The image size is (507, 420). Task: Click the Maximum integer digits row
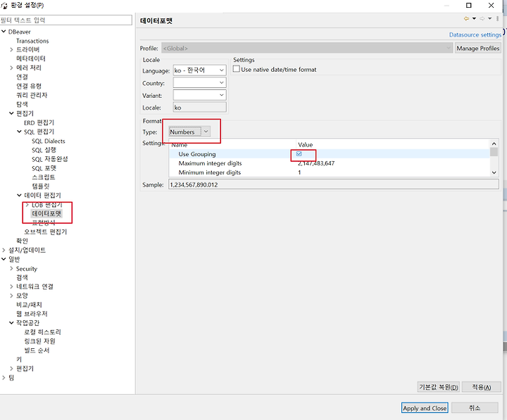click(329, 163)
